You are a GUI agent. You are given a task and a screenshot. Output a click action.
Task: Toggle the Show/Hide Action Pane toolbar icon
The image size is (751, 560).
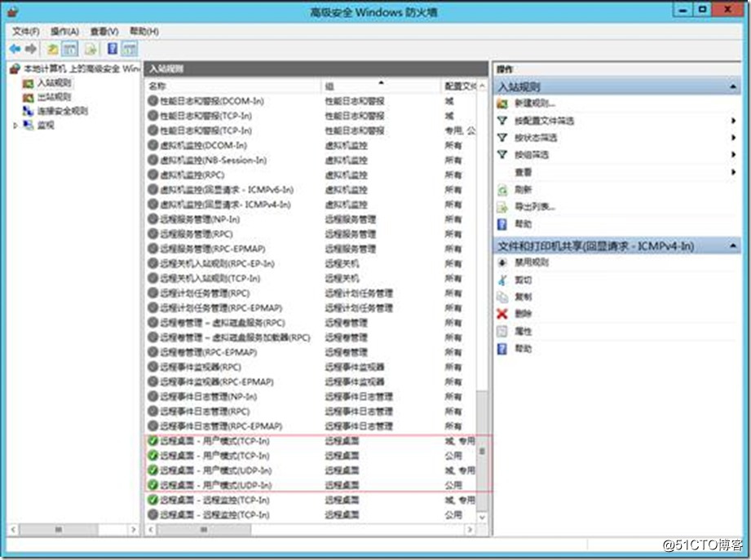click(x=130, y=49)
